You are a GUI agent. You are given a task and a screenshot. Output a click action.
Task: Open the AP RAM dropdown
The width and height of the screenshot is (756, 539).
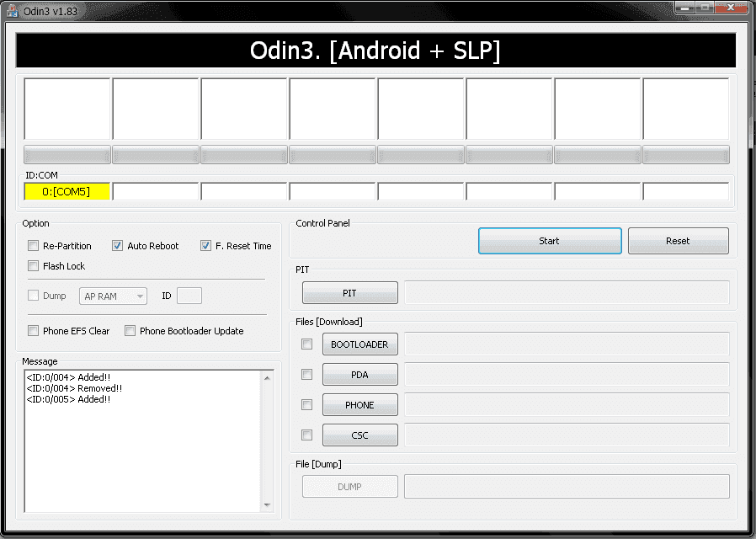[x=113, y=296]
